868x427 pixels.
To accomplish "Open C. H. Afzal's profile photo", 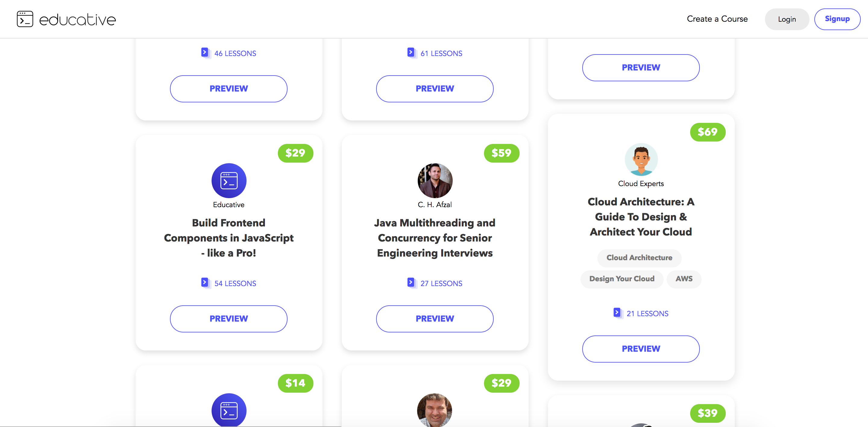I will tap(435, 181).
